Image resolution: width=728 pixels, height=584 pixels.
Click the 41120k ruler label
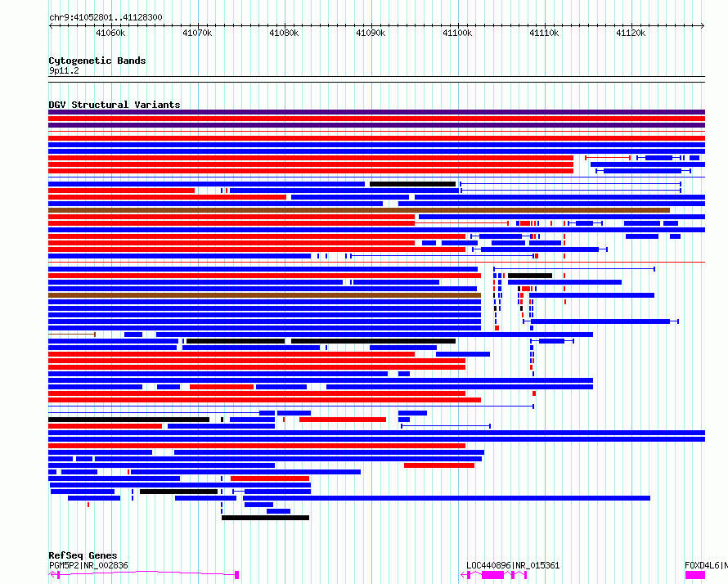pos(631,33)
